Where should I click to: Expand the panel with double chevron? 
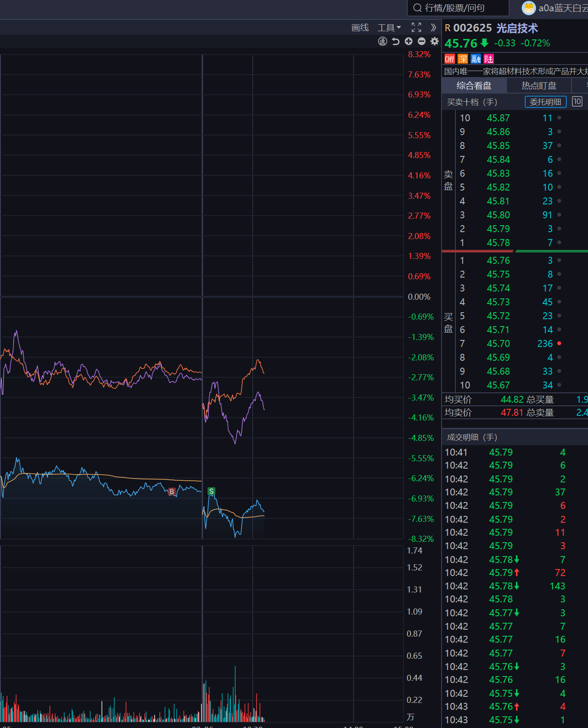[433, 28]
